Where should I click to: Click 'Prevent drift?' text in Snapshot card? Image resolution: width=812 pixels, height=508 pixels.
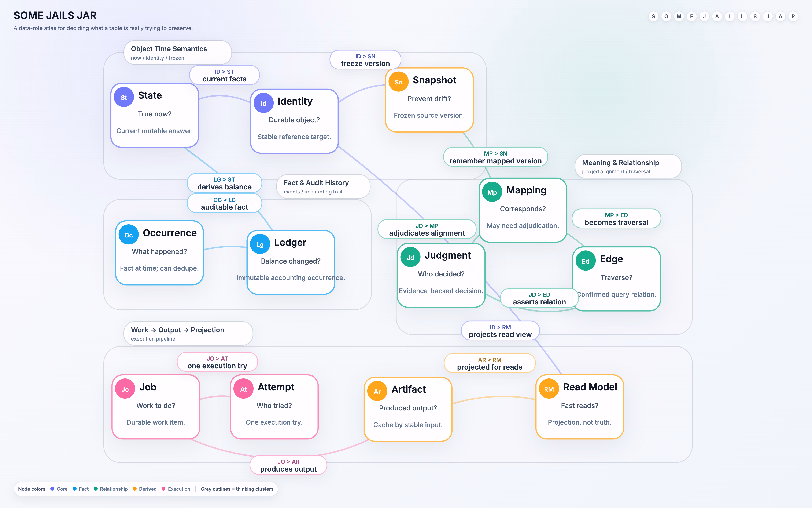point(429,99)
